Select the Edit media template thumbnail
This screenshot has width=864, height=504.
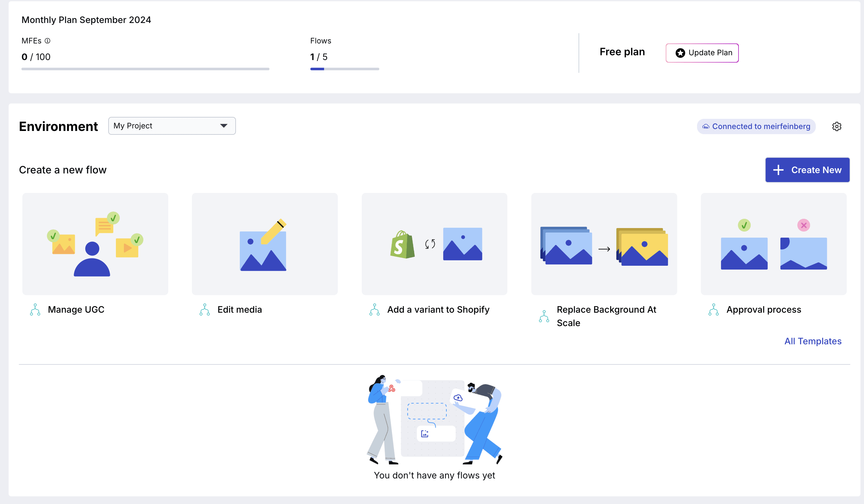coord(265,244)
